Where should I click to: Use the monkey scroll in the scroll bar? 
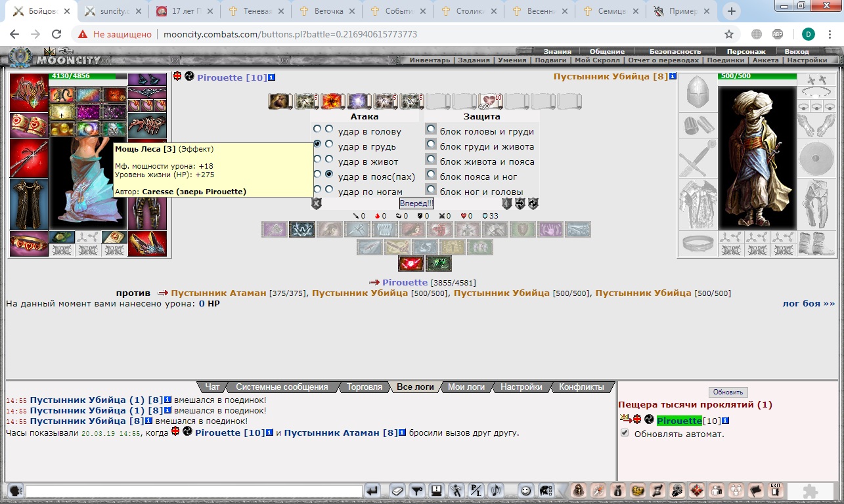pyautogui.click(x=280, y=101)
